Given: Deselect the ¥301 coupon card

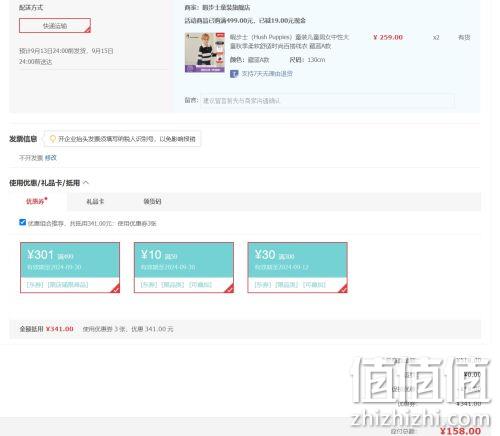Looking at the screenshot, I should pos(70,268).
